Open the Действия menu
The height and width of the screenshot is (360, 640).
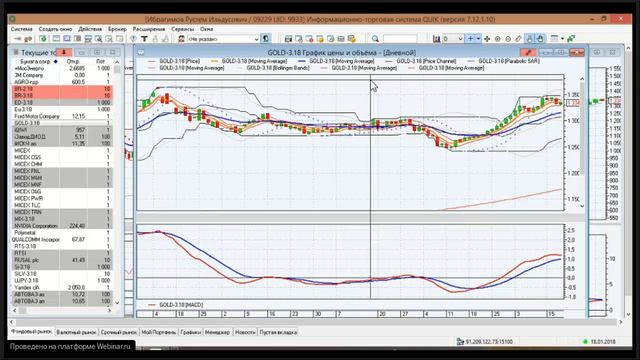pyautogui.click(x=90, y=29)
